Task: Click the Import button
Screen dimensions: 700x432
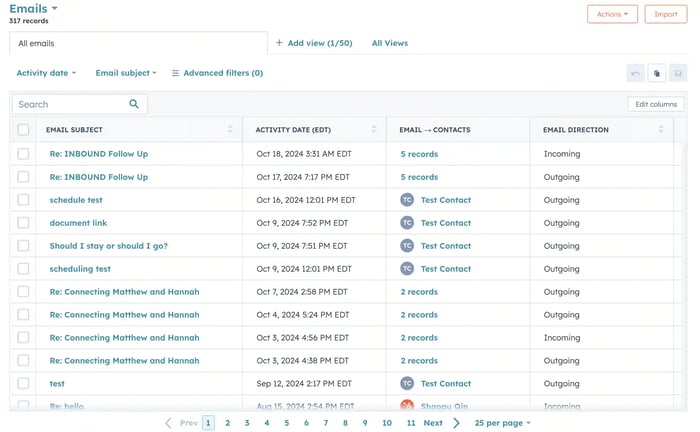Action: coord(665,14)
